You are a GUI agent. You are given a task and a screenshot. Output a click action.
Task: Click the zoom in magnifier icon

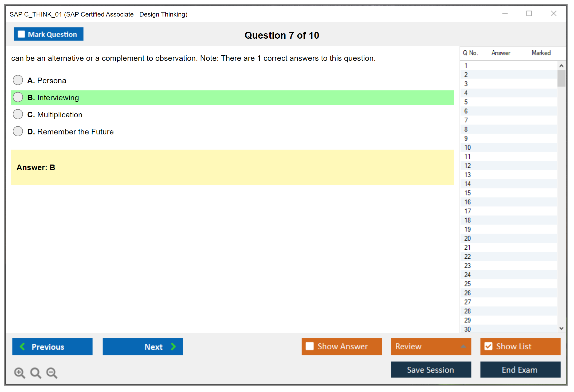pos(19,373)
